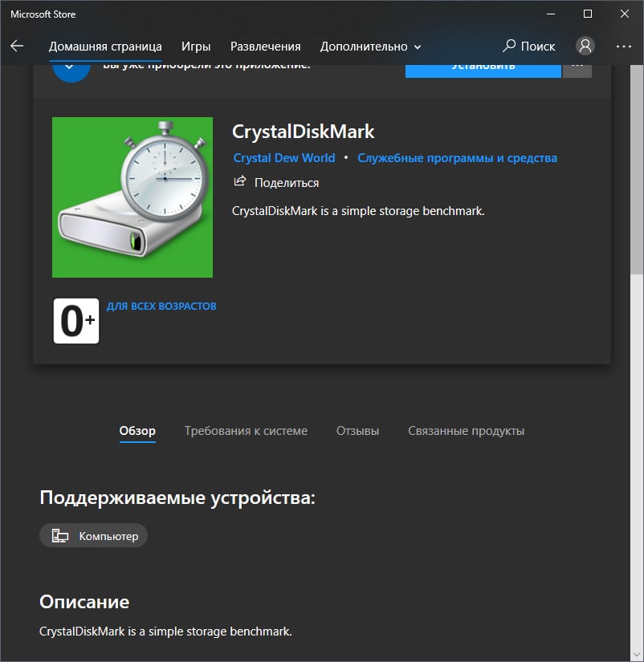Open the Развлечения tab
This screenshot has height=662, width=644.
pos(265,46)
